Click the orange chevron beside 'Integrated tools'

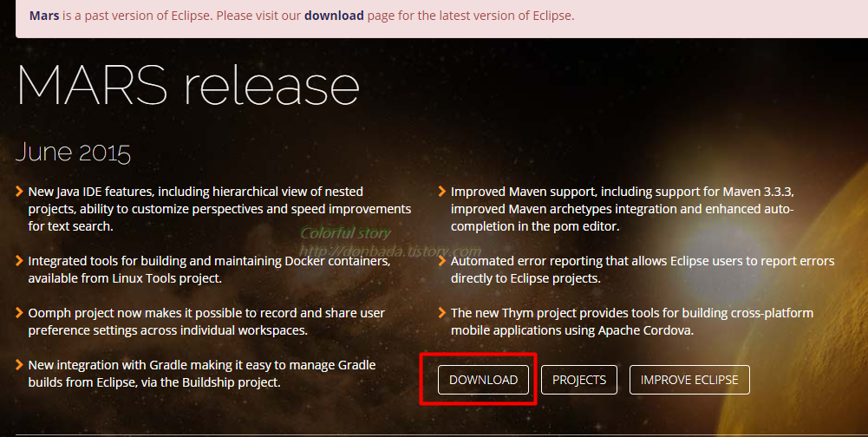tap(19, 261)
